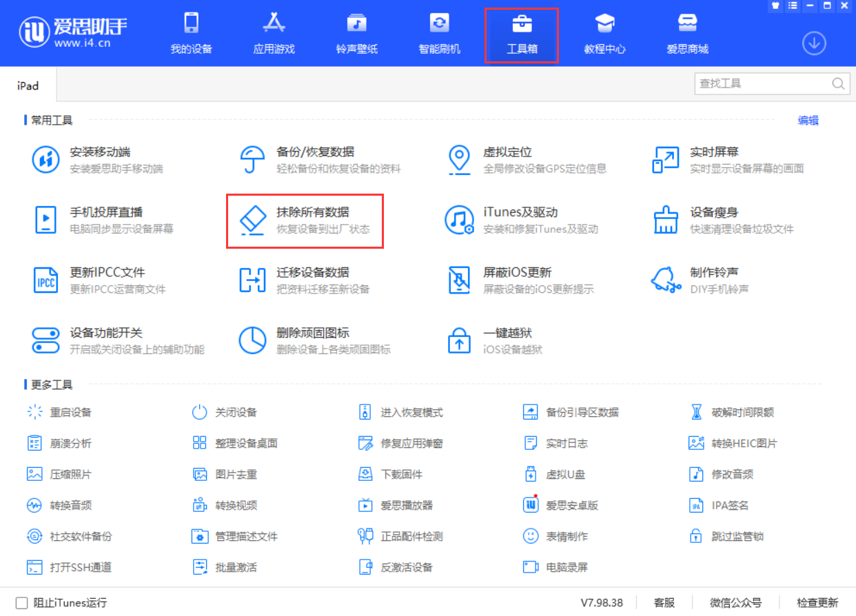Open 备份引导区数据 tool

click(x=571, y=412)
